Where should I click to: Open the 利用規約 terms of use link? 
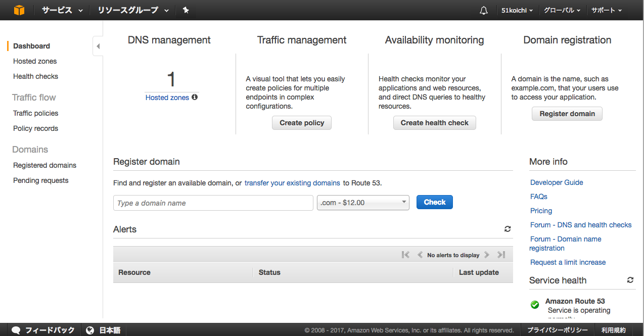[614, 330]
